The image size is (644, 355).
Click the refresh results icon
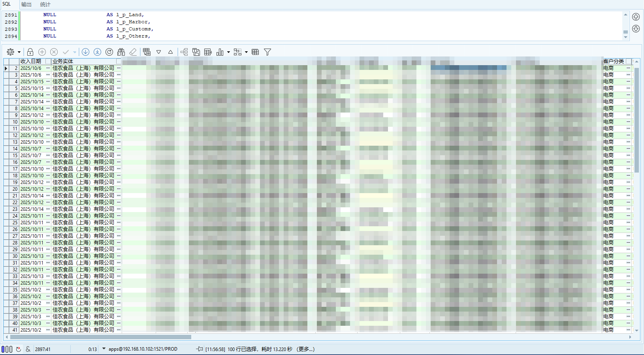109,52
